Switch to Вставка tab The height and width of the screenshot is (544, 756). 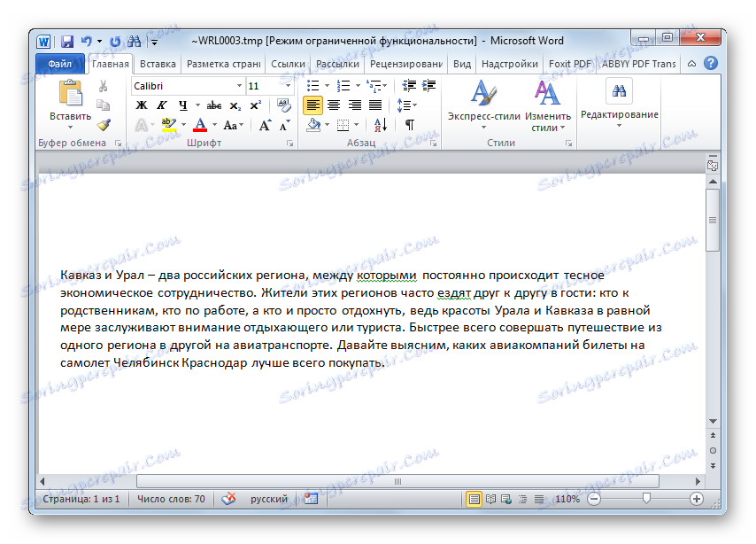coord(158,64)
